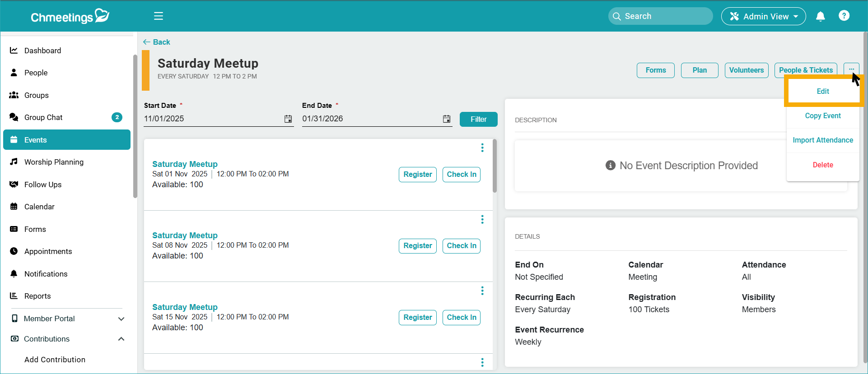Select Edit from the dropdown menu

[823, 92]
